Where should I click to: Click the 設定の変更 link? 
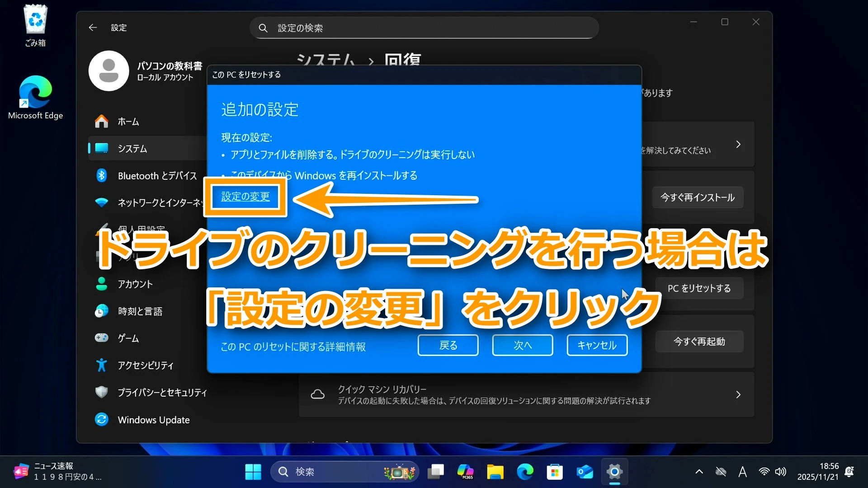point(245,197)
